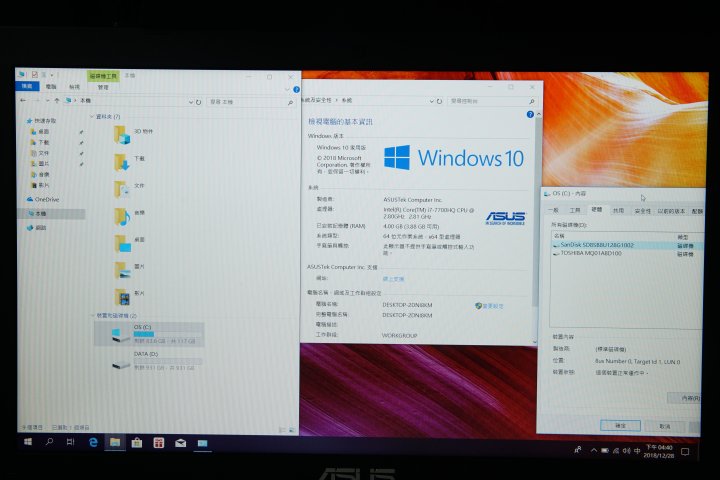Select the OS (C:) drive
The width and height of the screenshot is (720, 480).
[x=149, y=334]
